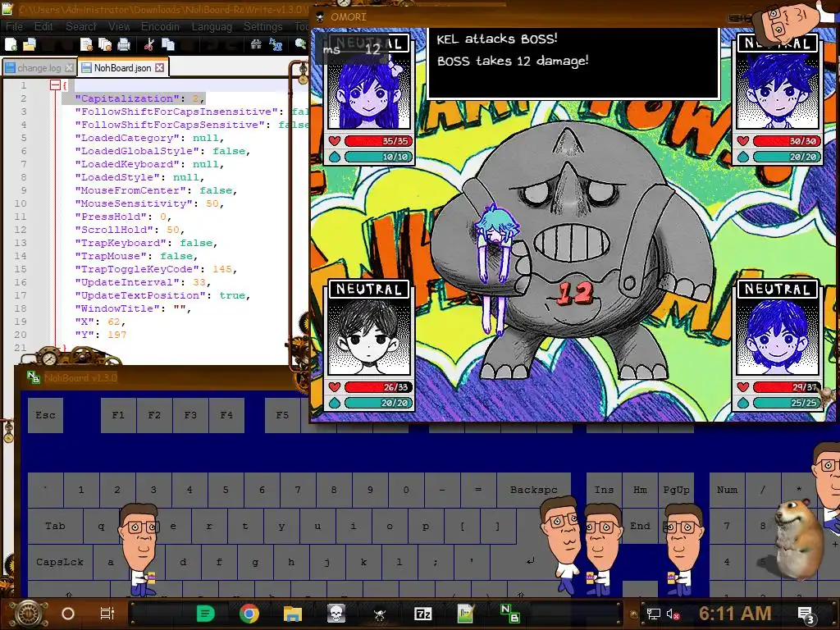Switch to the change.log tab

tap(39, 68)
